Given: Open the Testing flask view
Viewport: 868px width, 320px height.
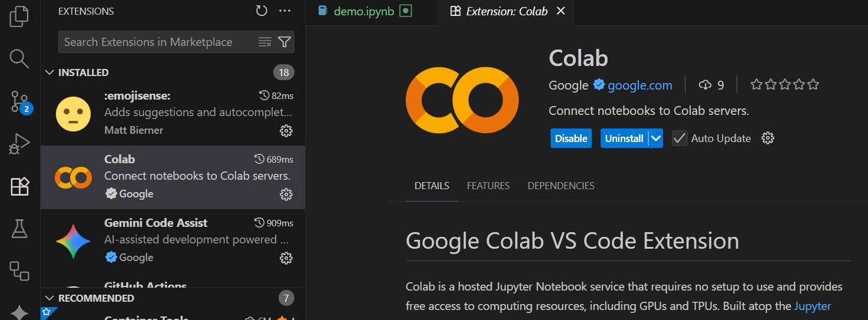Looking at the screenshot, I should coord(19,229).
